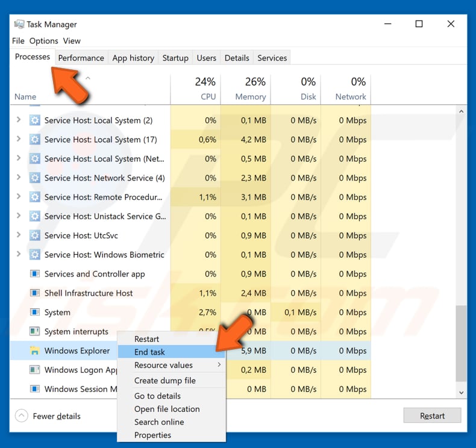Click the System interrupts icon
The image size is (476, 448).
(34, 331)
